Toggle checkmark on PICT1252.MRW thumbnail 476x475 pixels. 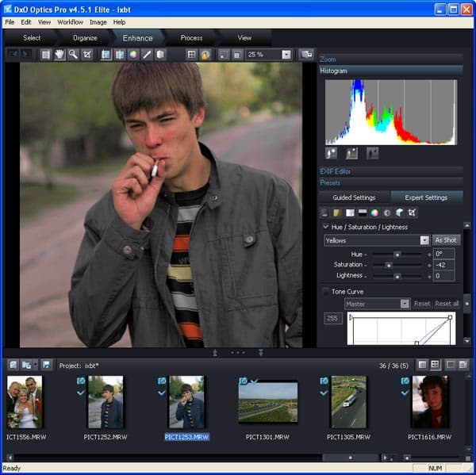(81, 393)
